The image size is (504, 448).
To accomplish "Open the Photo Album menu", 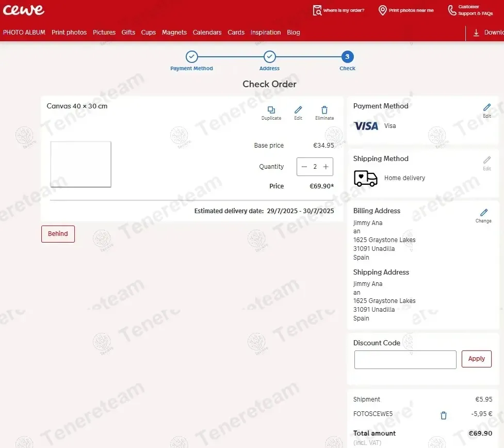I will coord(24,33).
